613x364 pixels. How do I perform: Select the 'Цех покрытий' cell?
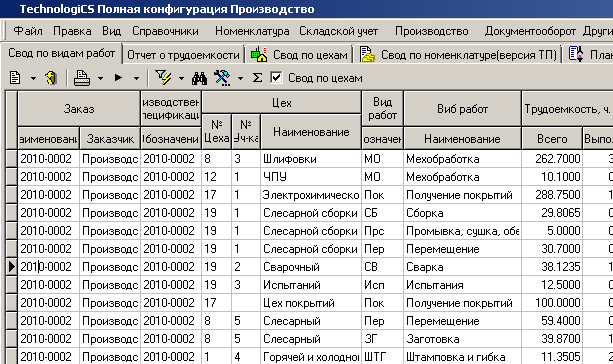click(x=311, y=303)
